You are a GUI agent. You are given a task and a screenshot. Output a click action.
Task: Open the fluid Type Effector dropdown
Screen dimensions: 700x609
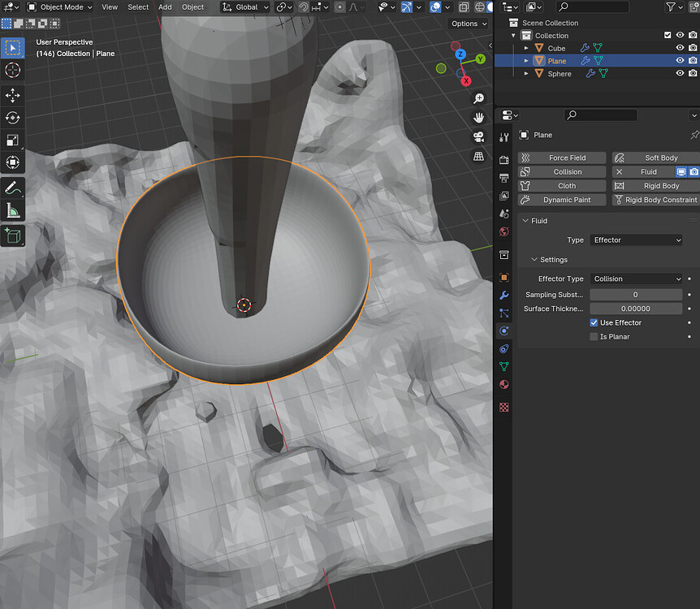coord(636,240)
